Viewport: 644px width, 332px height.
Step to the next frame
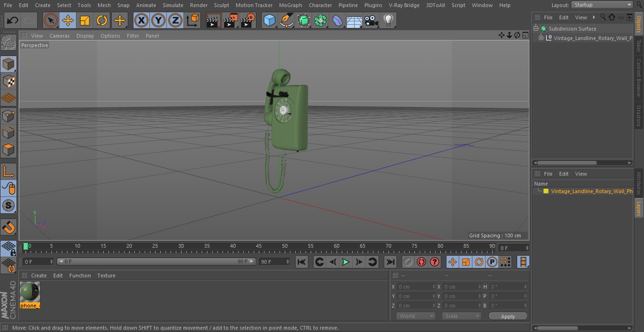[359, 262]
